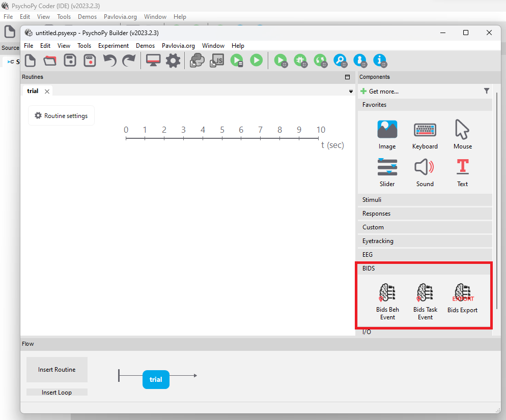Add a Sound component
The height and width of the screenshot is (420, 506).
pyautogui.click(x=425, y=172)
